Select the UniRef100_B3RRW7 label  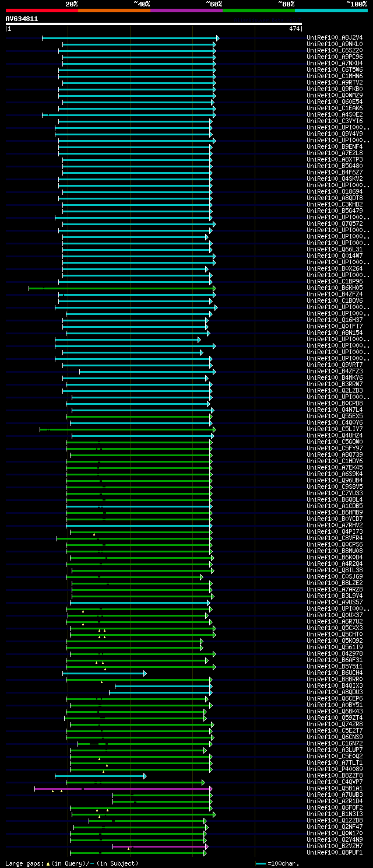335,384
